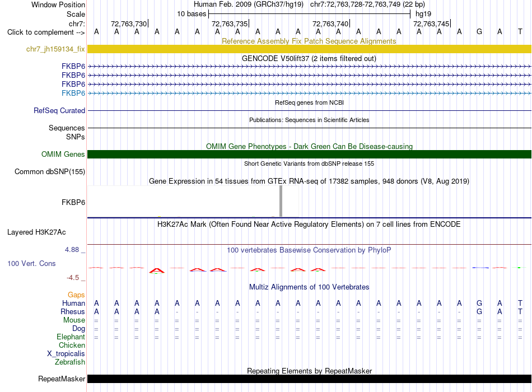Click the 72,763,745 position marker
Image resolution: width=532 pixels, height=392 pixels.
[431, 24]
